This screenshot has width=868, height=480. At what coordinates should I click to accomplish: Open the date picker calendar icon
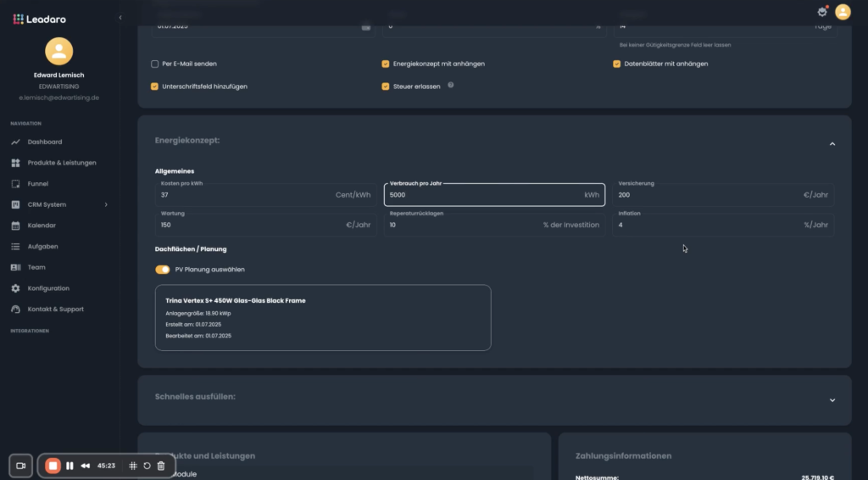[366, 26]
